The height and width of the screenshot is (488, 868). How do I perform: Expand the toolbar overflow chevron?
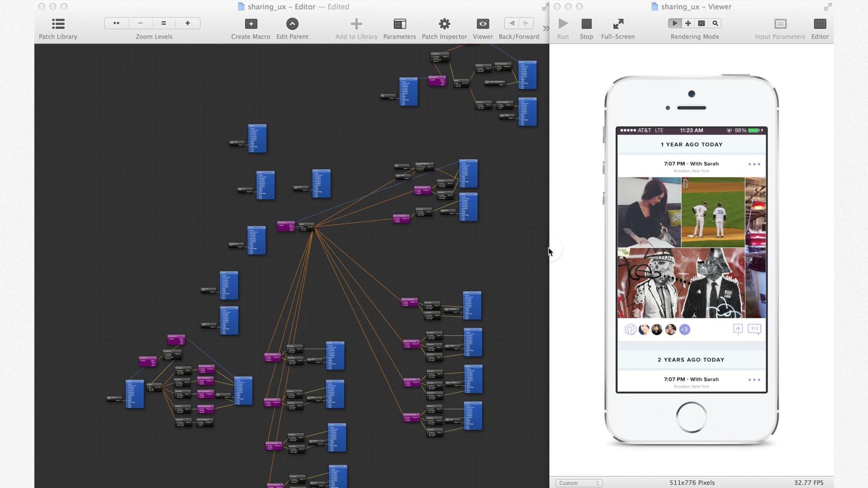click(546, 28)
